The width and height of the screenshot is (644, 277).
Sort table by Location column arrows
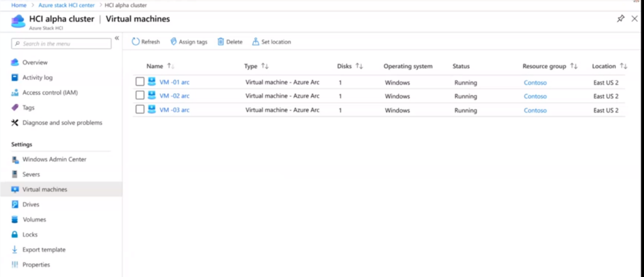(x=623, y=66)
